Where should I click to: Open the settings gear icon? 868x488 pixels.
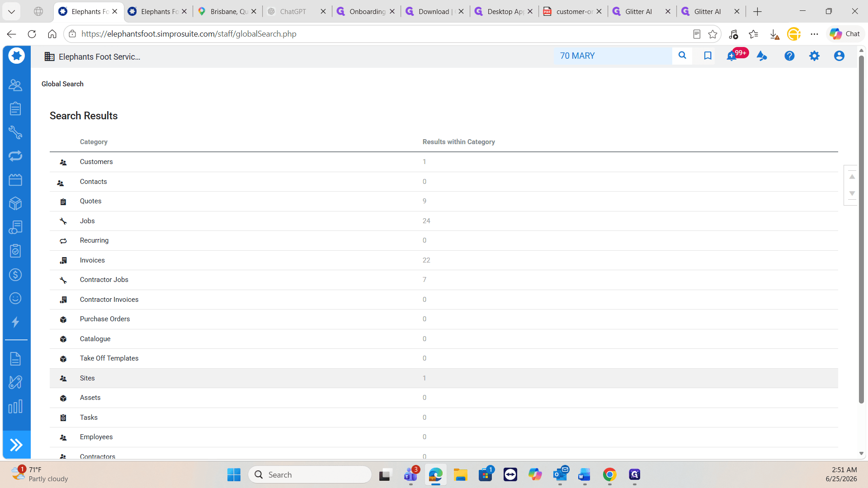[814, 56]
